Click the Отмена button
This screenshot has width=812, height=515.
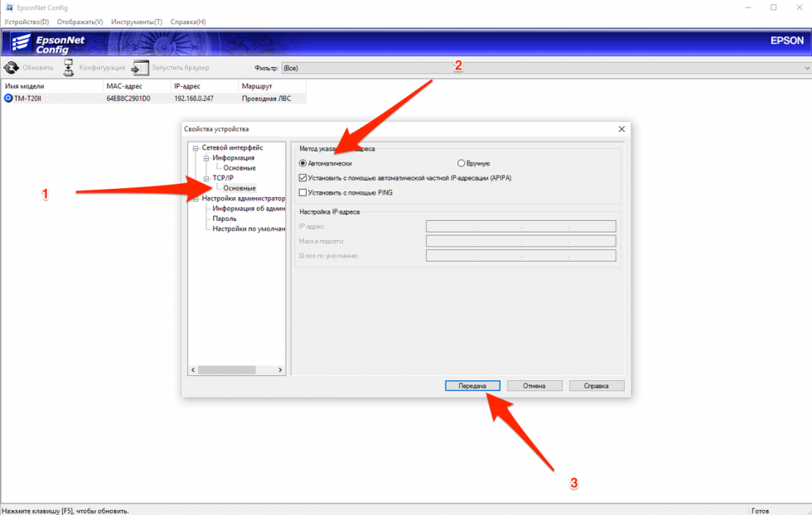(534, 386)
